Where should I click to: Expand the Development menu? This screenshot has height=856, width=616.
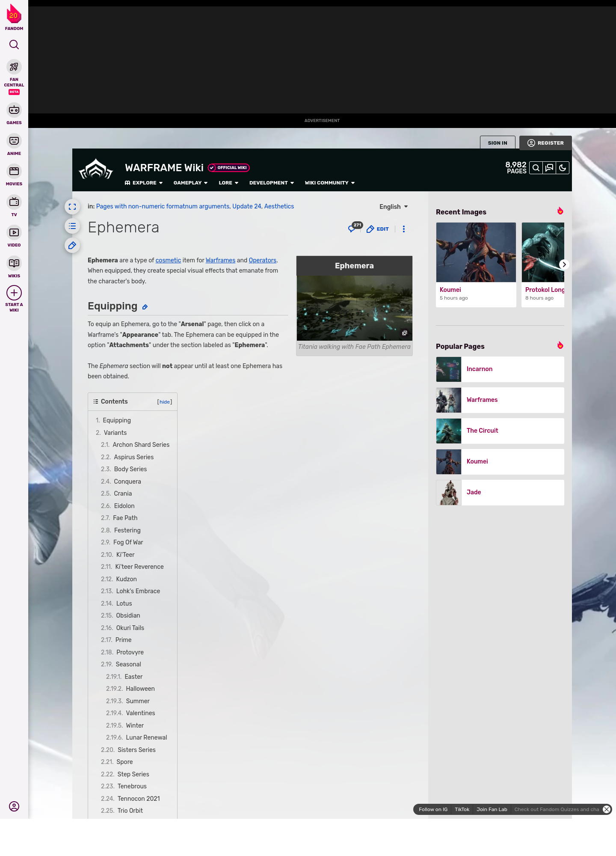pyautogui.click(x=272, y=183)
